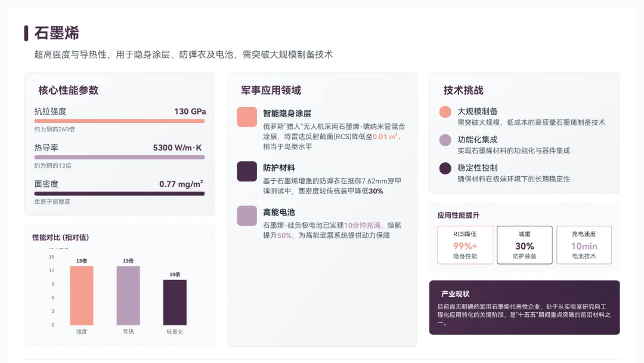Screen dimensions: 644x363
Task: Select the 充电速度 10min card
Action: click(x=584, y=245)
